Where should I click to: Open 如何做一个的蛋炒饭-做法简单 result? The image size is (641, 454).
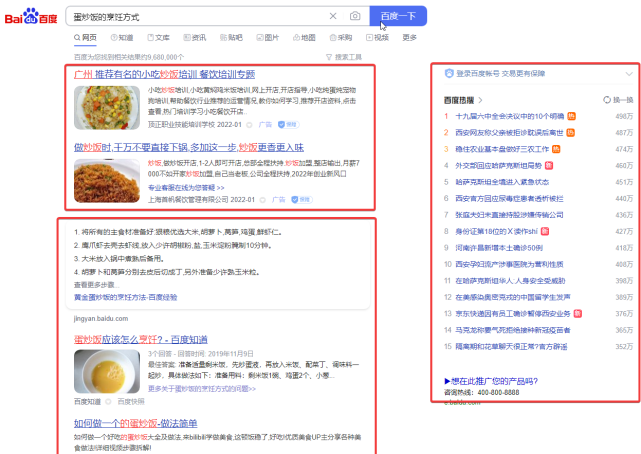pos(136,423)
